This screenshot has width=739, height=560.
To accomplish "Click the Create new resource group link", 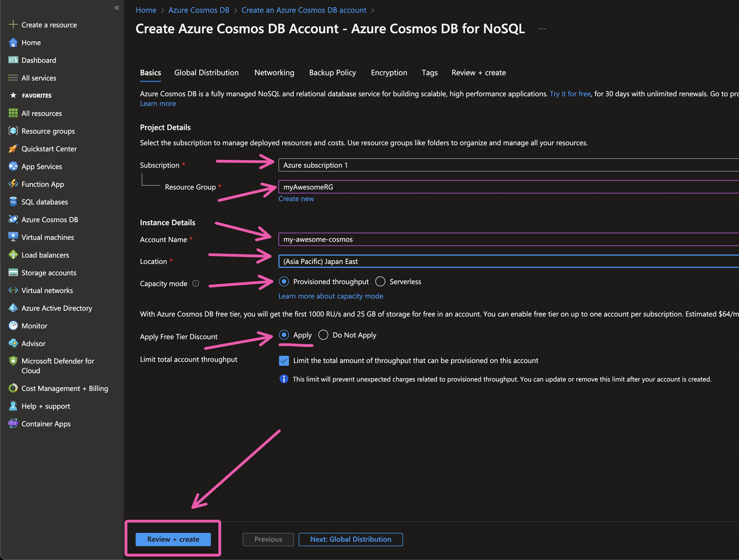I will [x=296, y=199].
